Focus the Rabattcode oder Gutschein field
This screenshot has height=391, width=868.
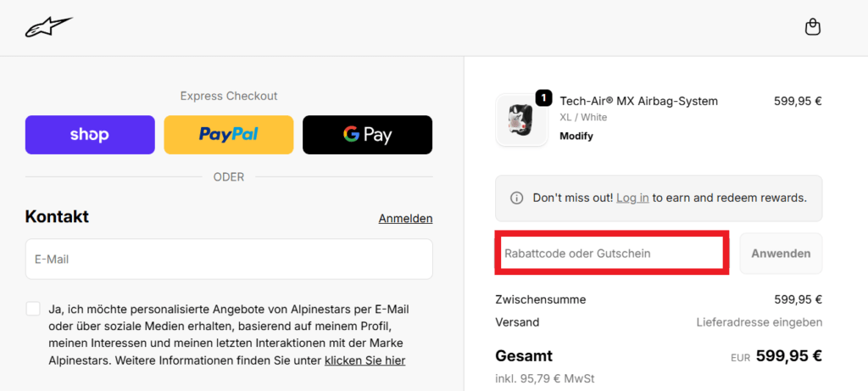click(x=611, y=254)
